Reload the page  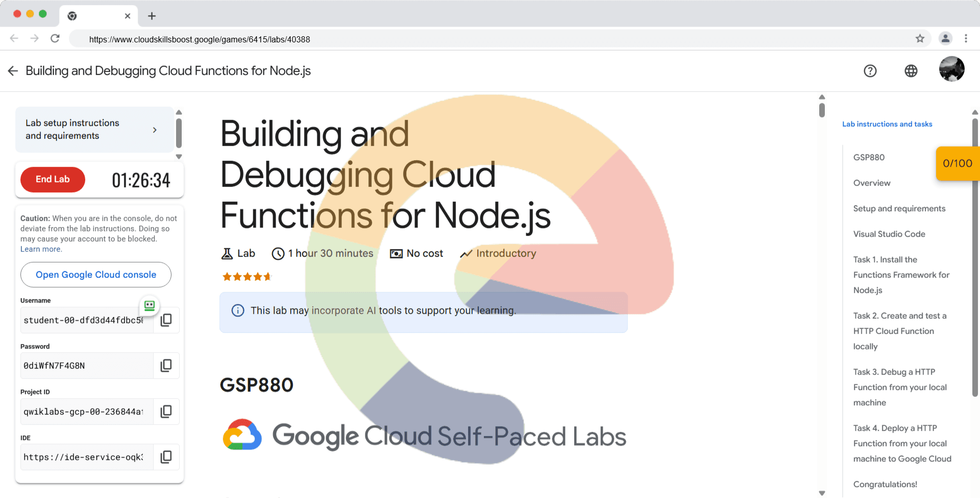coord(55,38)
